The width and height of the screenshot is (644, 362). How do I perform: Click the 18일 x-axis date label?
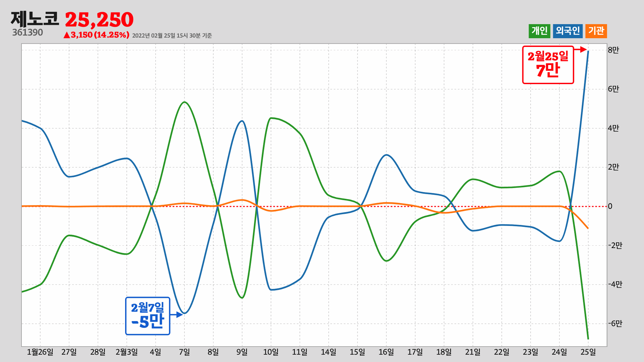(444, 352)
